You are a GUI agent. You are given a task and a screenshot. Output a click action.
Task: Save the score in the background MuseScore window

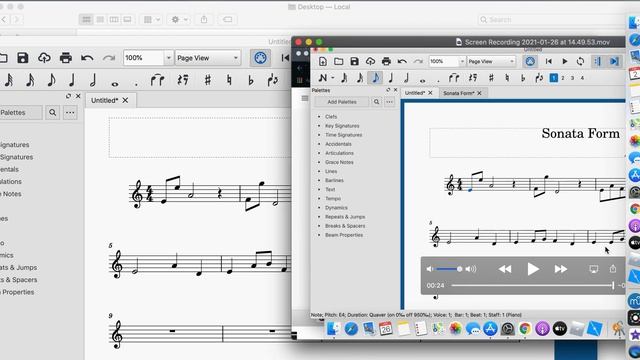point(23,58)
